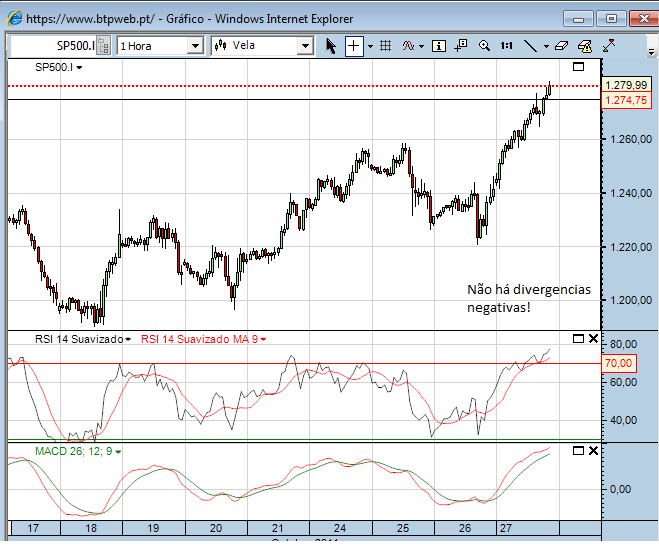Click the SP500.I symbol input field
Screen dimensions: 659x546
click(53, 45)
